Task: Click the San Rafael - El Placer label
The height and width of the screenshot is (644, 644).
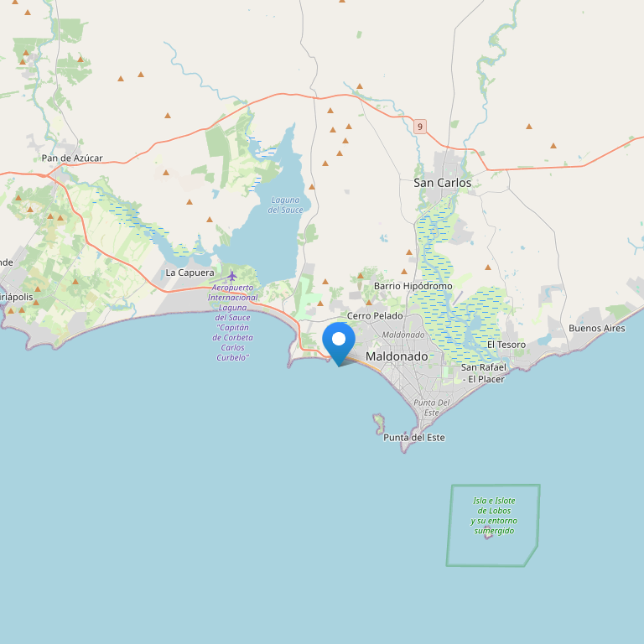Action: tap(483, 373)
